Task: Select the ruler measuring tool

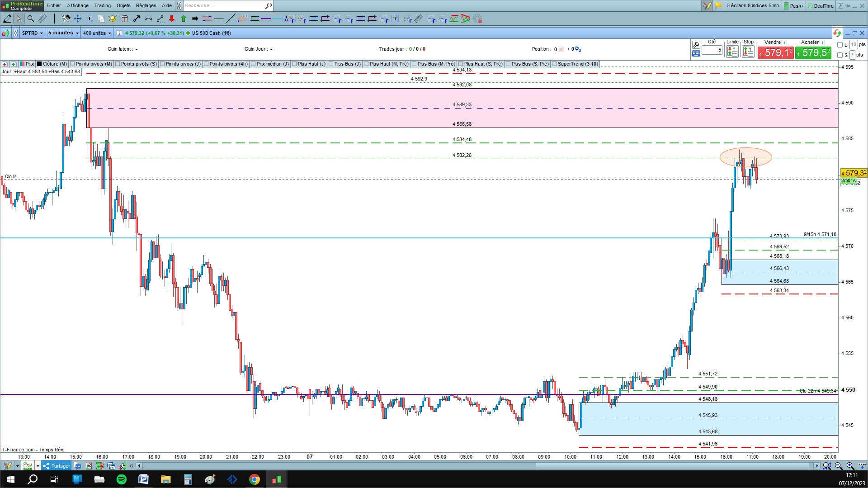Action: click(x=42, y=19)
